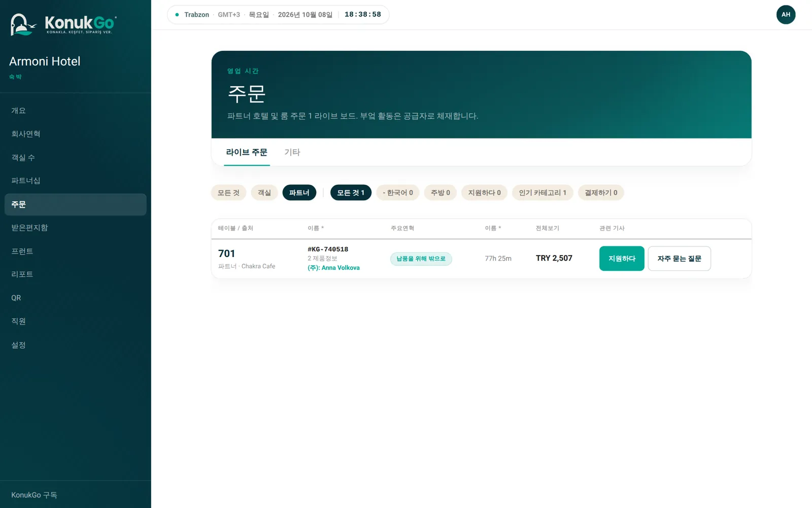Image resolution: width=812 pixels, height=508 pixels.
Task: Click the total TRY 2,507
Action: (x=554, y=258)
